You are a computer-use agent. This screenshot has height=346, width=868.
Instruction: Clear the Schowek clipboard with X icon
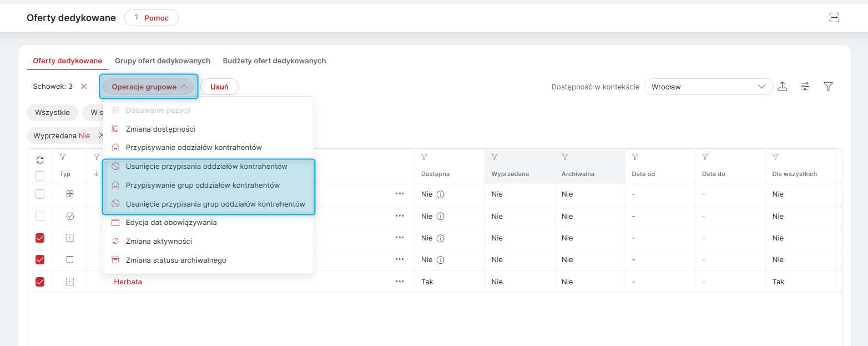(x=84, y=86)
